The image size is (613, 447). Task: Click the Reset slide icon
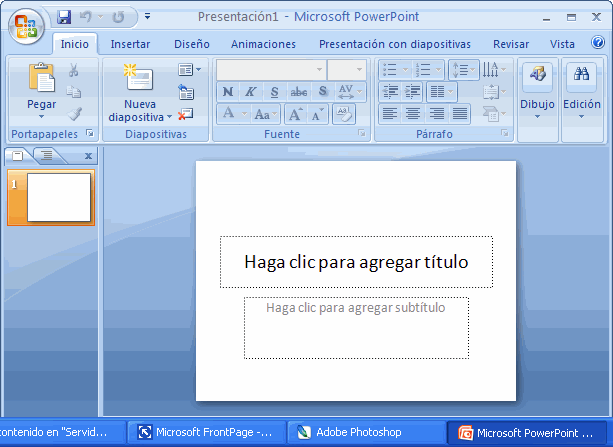(x=186, y=92)
